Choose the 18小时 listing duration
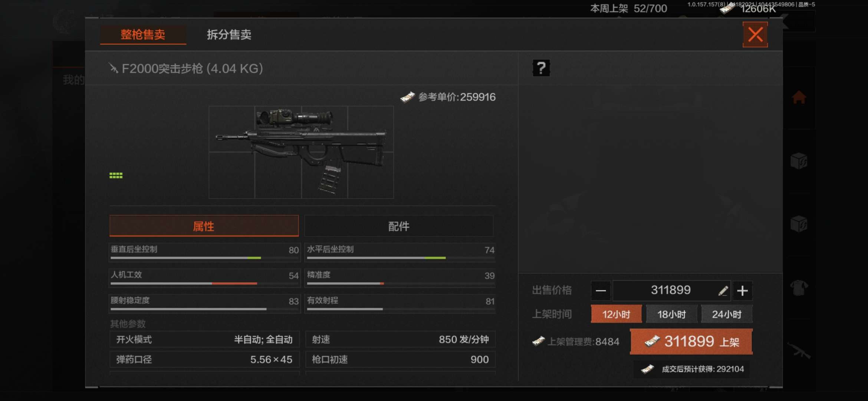Viewport: 868px width, 401px height. coord(671,314)
